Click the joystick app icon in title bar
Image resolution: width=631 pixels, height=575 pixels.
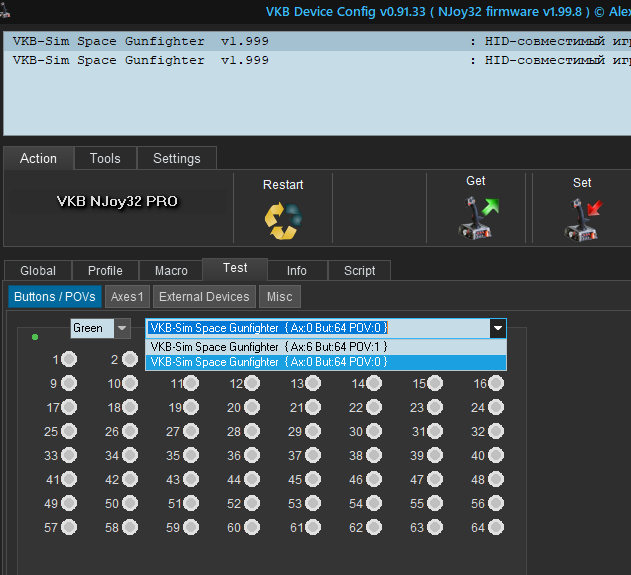tap(5, 10)
